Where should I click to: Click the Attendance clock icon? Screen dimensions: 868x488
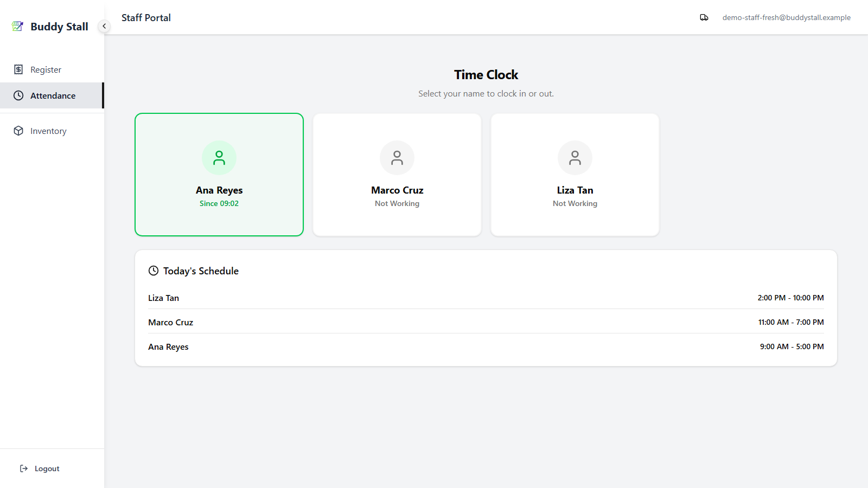pos(18,95)
